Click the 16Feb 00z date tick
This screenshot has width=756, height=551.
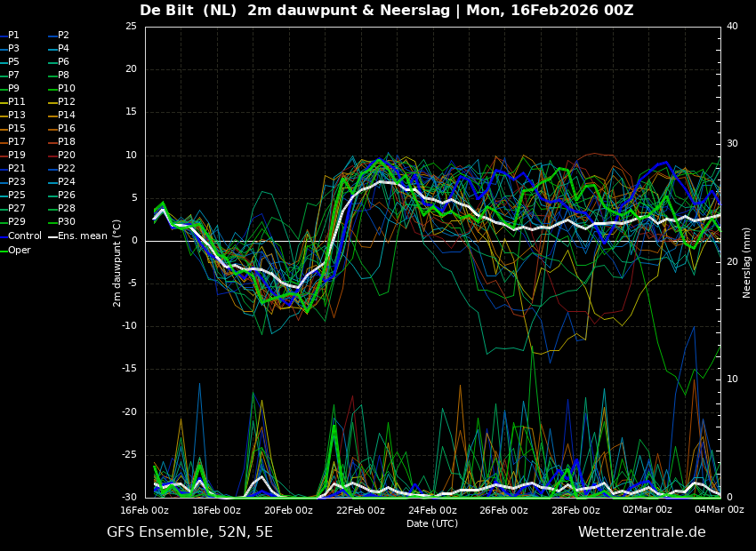(145, 510)
